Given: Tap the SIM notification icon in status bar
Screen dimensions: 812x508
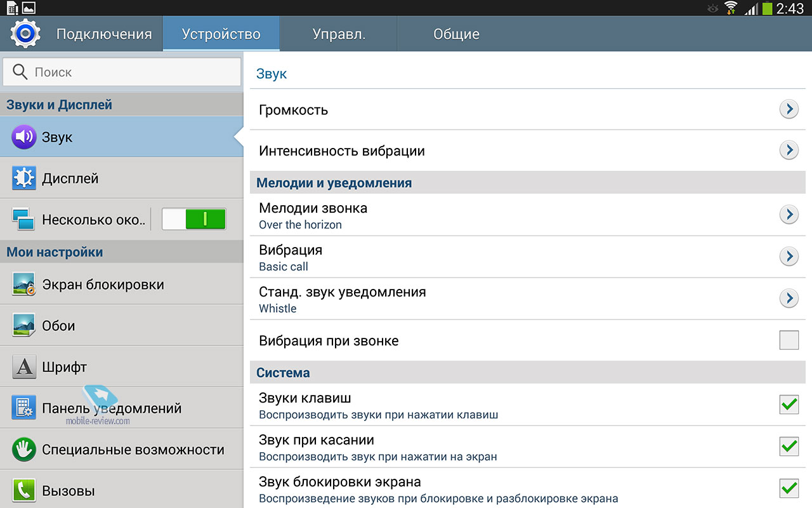Looking at the screenshot, I should coord(12,8).
